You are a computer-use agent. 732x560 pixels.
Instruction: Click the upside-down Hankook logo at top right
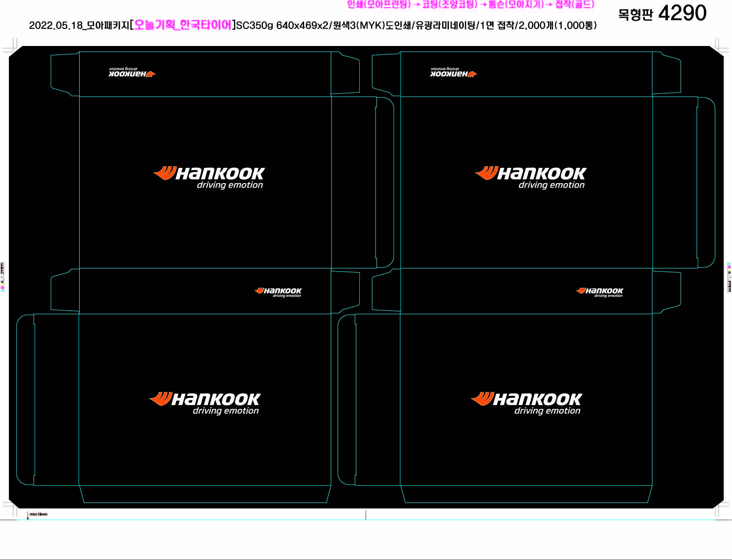pyautogui.click(x=453, y=72)
